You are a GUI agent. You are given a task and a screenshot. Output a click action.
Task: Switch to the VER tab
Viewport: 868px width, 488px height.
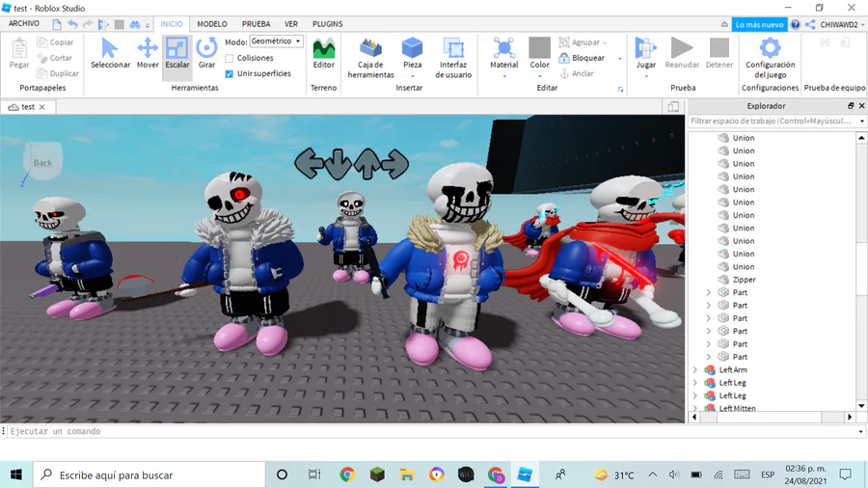(x=291, y=24)
